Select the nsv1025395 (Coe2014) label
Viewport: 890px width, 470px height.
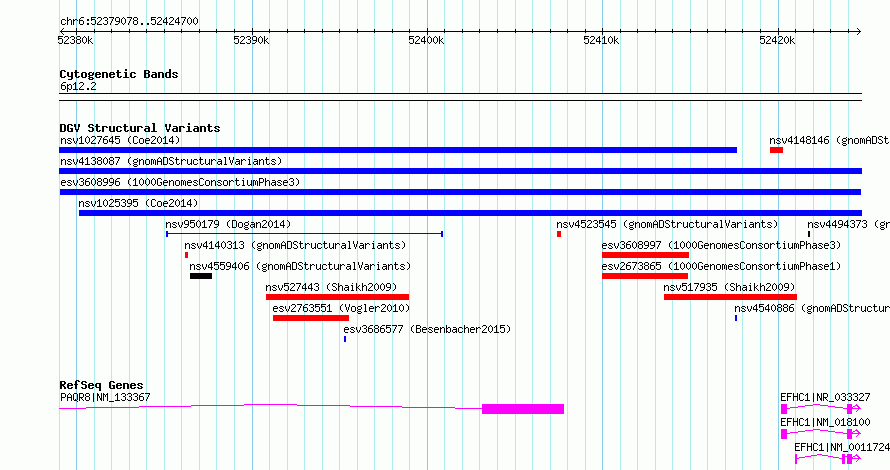coord(138,203)
